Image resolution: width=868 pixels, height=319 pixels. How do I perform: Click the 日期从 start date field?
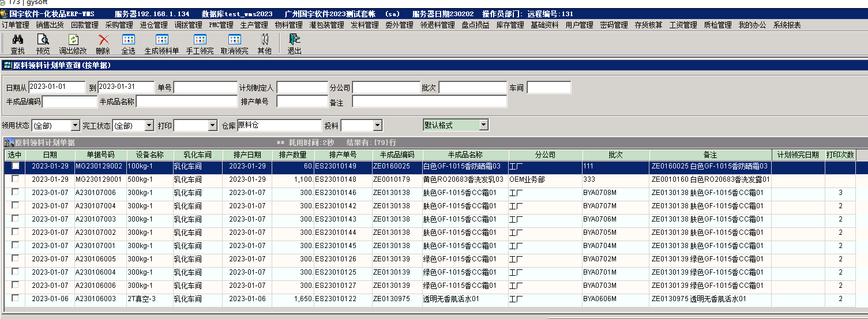57,87
